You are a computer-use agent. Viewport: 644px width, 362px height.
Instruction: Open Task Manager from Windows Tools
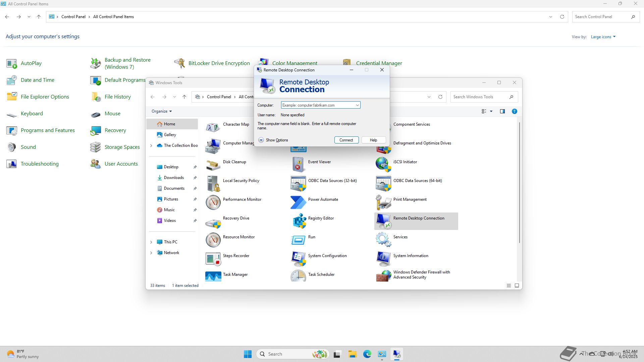click(x=213, y=276)
